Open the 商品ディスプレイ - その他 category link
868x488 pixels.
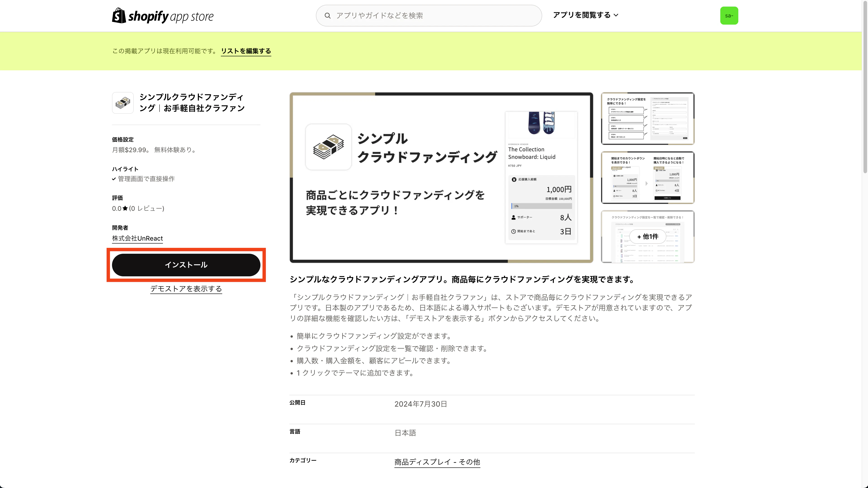click(x=437, y=462)
